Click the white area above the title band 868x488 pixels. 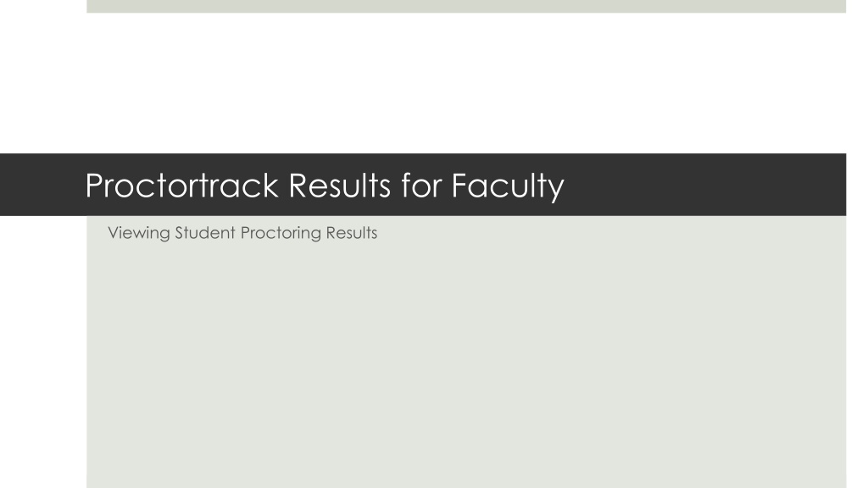(x=466, y=83)
